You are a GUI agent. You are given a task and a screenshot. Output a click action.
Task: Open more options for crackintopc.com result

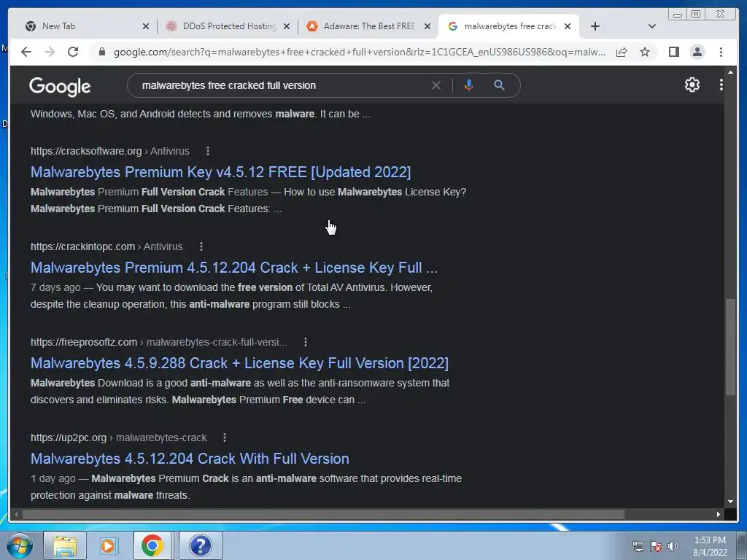coord(201,246)
